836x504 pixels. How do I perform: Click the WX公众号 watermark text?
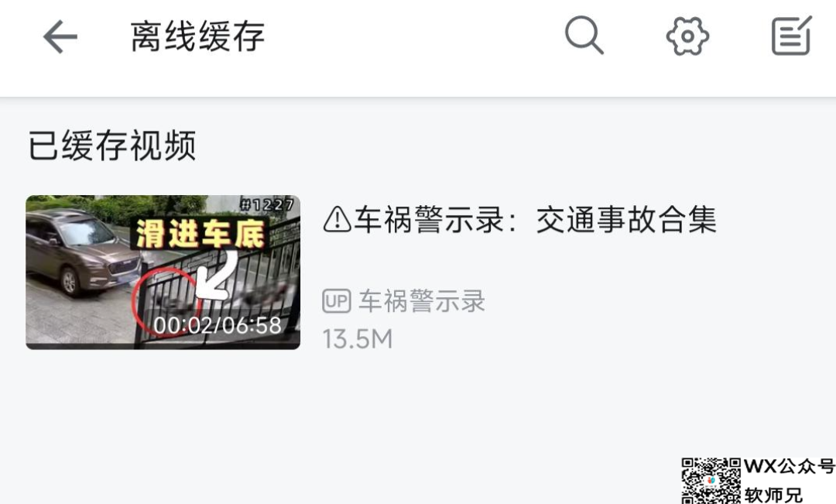coord(790,466)
